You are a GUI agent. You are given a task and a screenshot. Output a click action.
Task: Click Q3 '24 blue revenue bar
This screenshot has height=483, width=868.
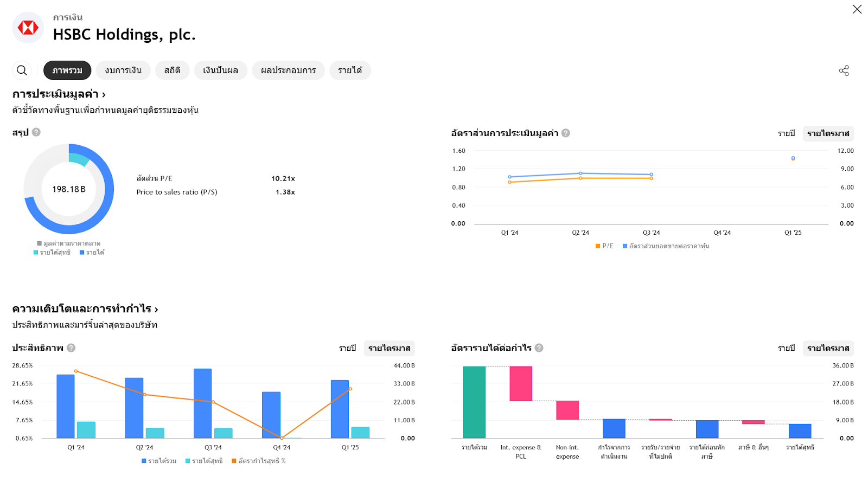coord(203,404)
